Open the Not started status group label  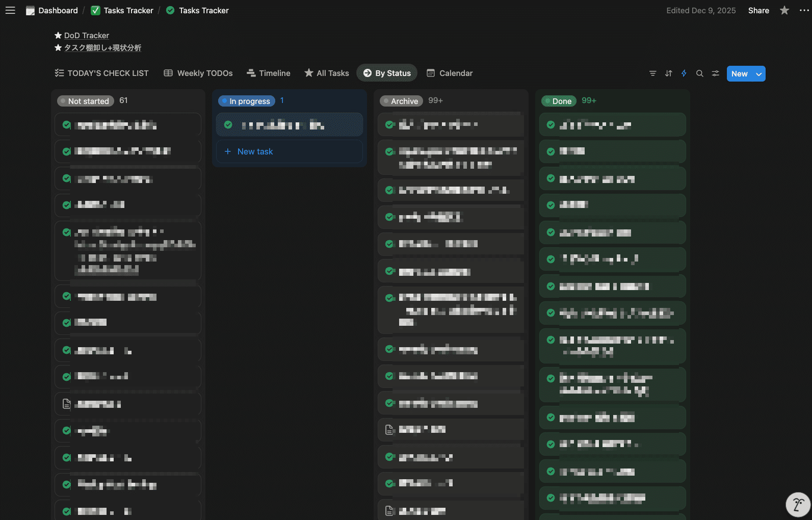(x=85, y=101)
